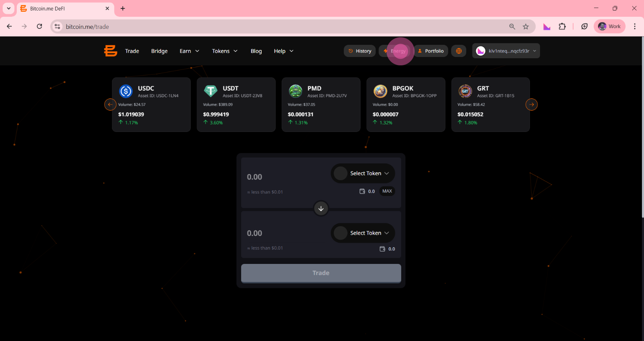
Task: Open the Portfolio page
Action: tap(431, 51)
